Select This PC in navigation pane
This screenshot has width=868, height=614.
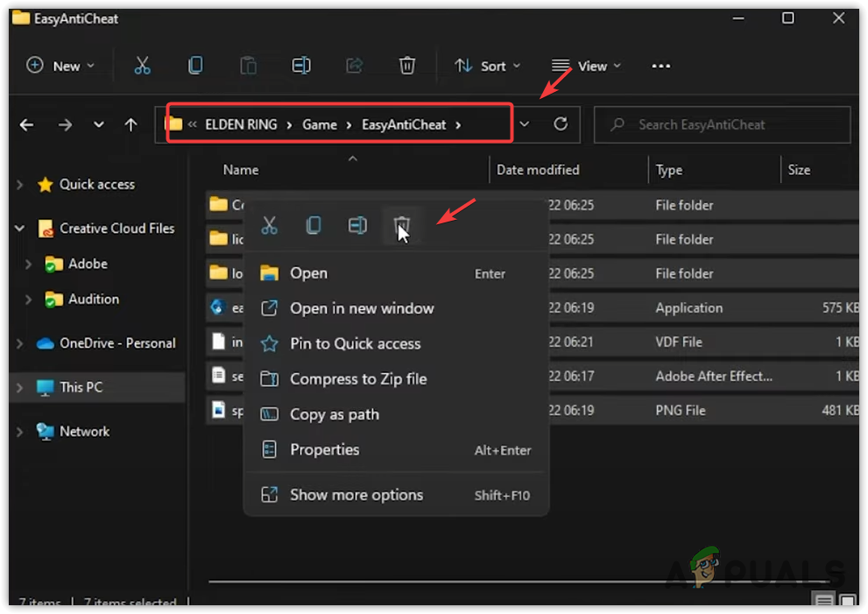pyautogui.click(x=81, y=387)
